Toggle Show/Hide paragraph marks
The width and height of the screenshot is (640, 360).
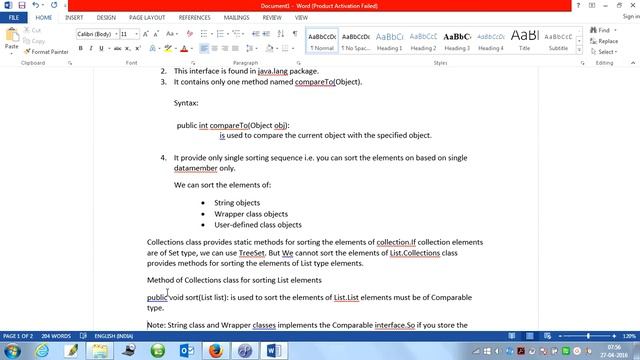tap(295, 34)
